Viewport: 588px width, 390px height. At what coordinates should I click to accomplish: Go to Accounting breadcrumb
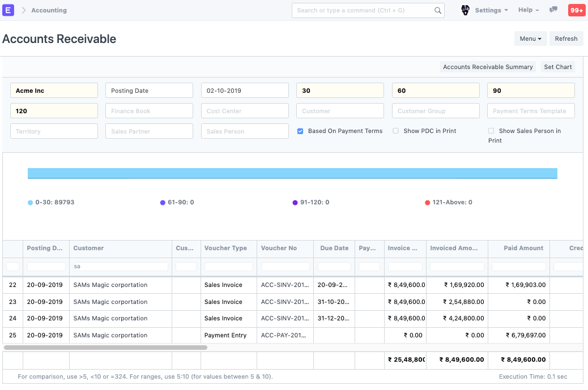(49, 10)
